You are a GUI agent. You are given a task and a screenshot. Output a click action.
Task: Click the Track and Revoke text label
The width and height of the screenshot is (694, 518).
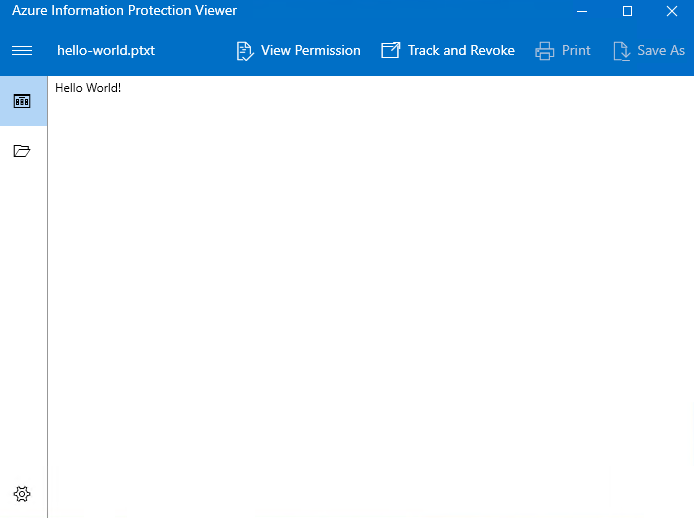461,50
